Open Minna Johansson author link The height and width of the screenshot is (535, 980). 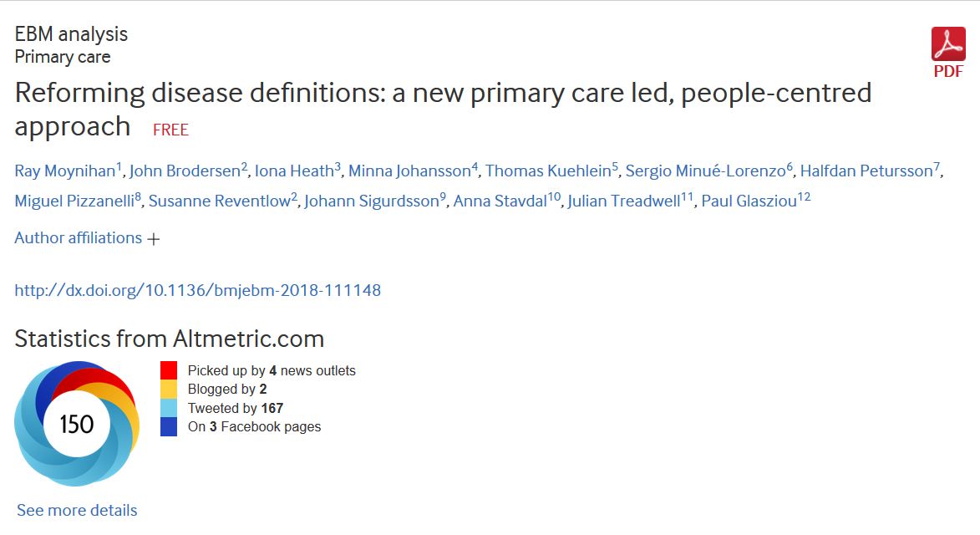click(x=409, y=171)
